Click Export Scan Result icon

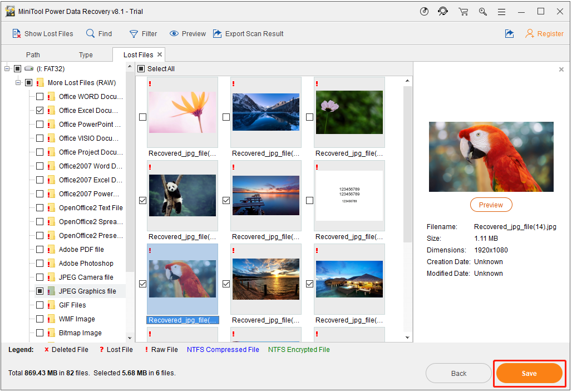point(217,34)
